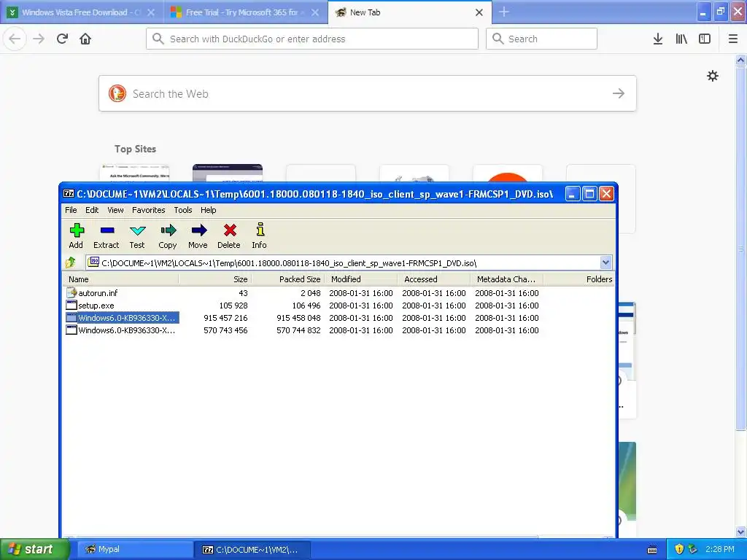747x560 pixels.
Task: Sort file list by Size column
Action: pos(215,279)
